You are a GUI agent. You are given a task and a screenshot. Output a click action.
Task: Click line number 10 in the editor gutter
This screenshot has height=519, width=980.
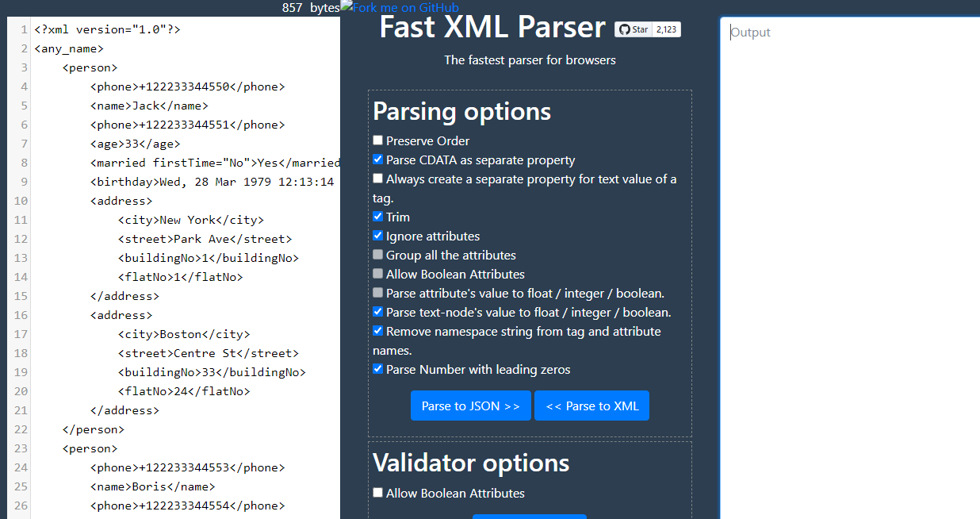click(x=21, y=201)
